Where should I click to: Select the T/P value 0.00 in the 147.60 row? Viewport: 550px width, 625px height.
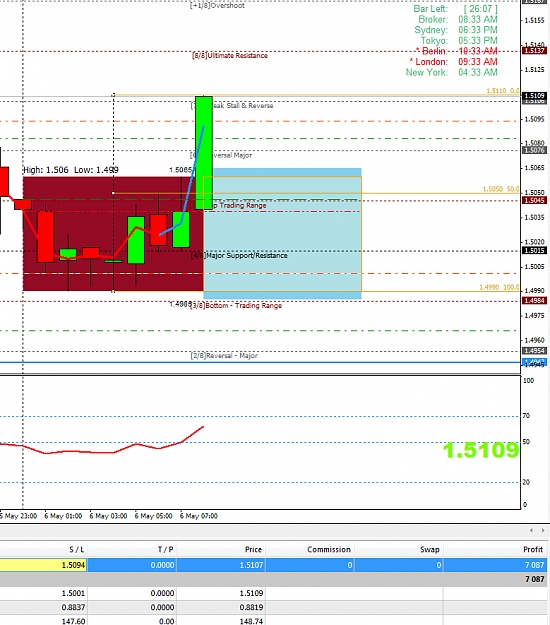[x=166, y=621]
